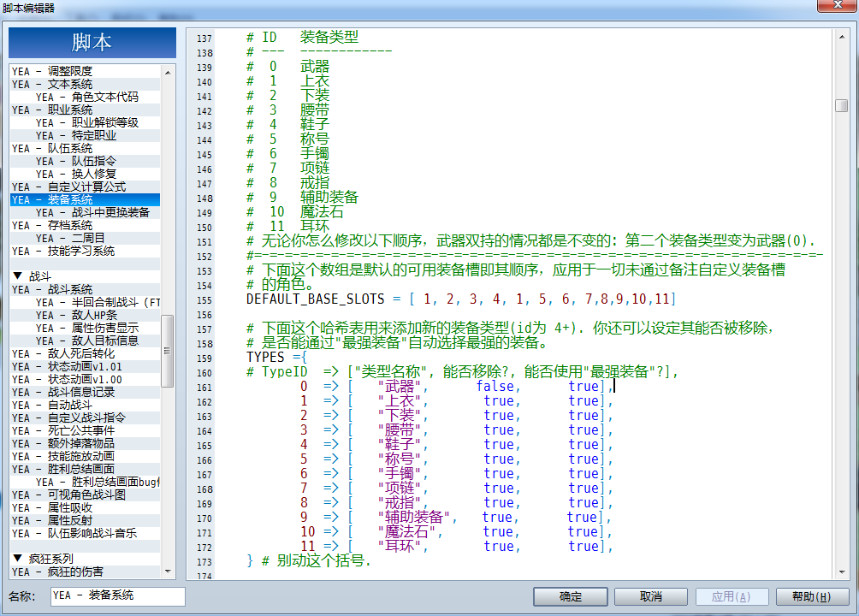
Task: Click the "耳环" string on line 172
Action: click(x=400, y=546)
